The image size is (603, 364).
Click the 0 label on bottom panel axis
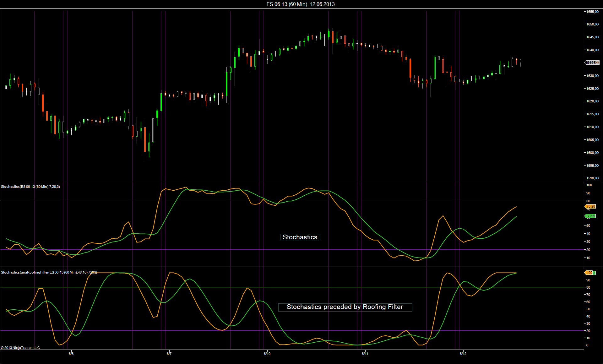coord(587,345)
